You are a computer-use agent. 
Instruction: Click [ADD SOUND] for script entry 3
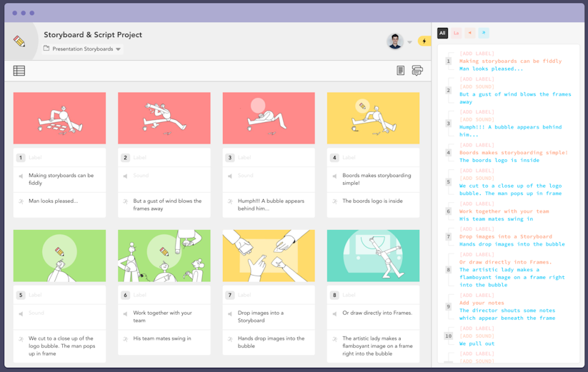tap(477, 119)
